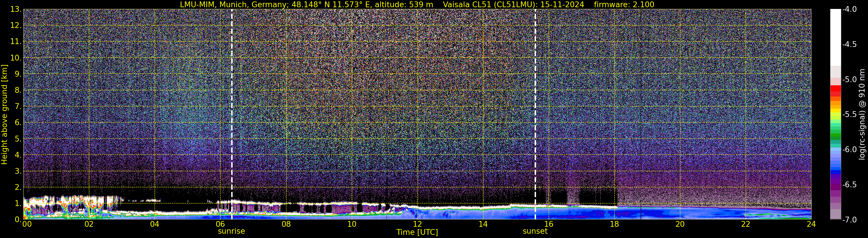The width and height of the screenshot is (868, 238).
Task: Click the '02' time axis tick label
Action: tap(89, 224)
